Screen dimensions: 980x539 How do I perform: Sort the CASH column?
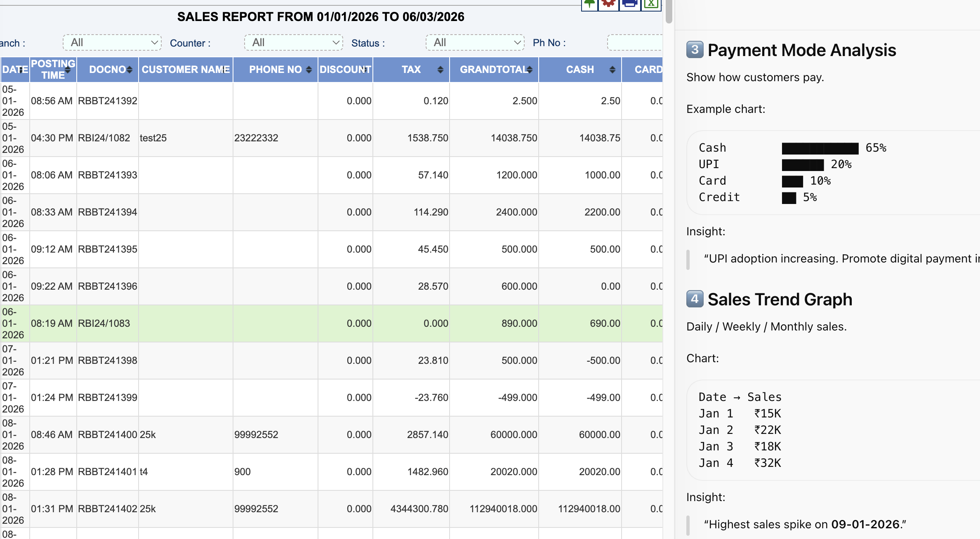tap(612, 69)
